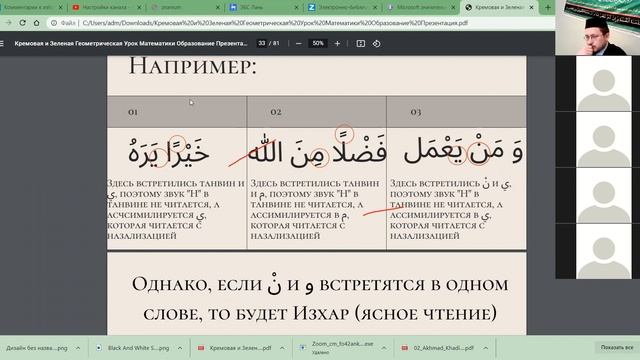Open a new browser tab
The image size is (640, 360).
pos(547,7)
